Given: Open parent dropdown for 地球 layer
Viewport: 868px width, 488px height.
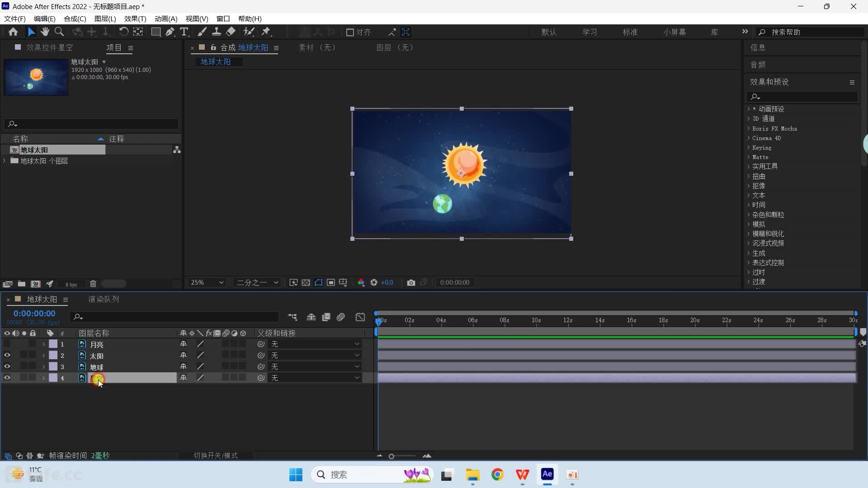Looking at the screenshot, I should (316, 367).
